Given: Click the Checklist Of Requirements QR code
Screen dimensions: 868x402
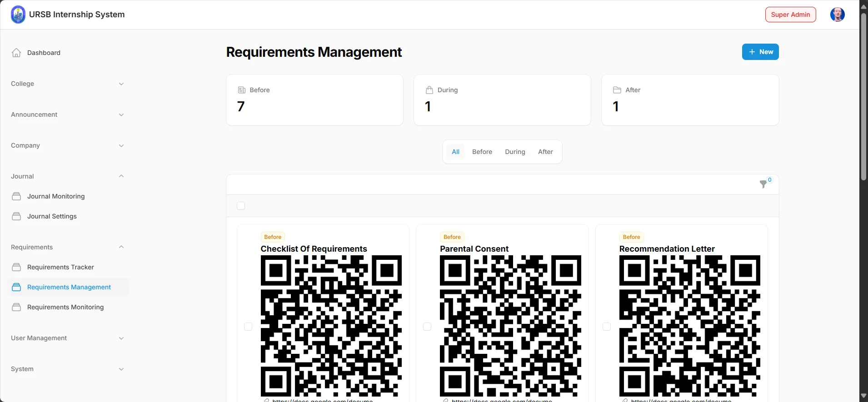Looking at the screenshot, I should click(331, 326).
